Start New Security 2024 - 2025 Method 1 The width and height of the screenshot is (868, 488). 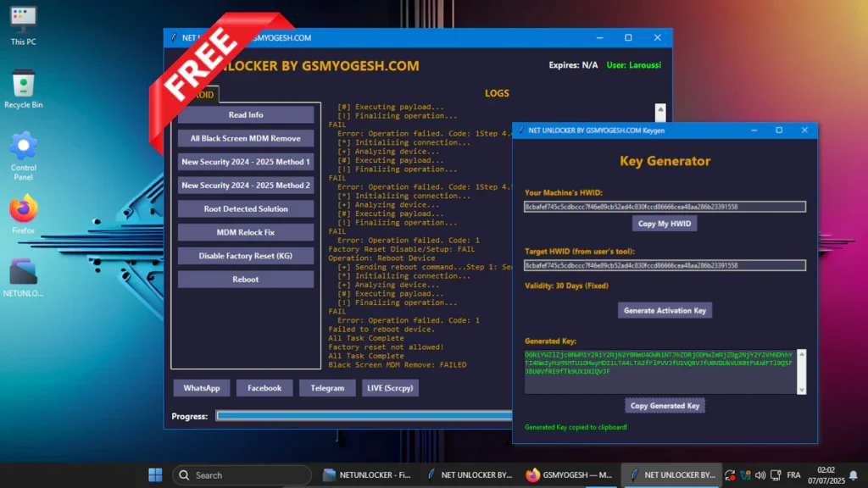coord(246,162)
